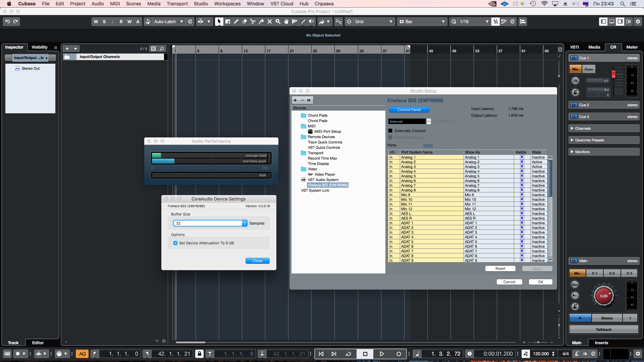The image size is (644, 362).
Task: Go to previous marker in transport
Action: click(x=321, y=354)
